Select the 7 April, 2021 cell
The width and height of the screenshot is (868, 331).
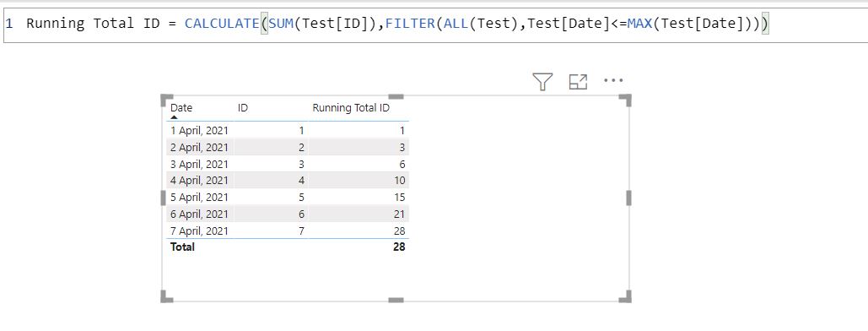pos(199,231)
